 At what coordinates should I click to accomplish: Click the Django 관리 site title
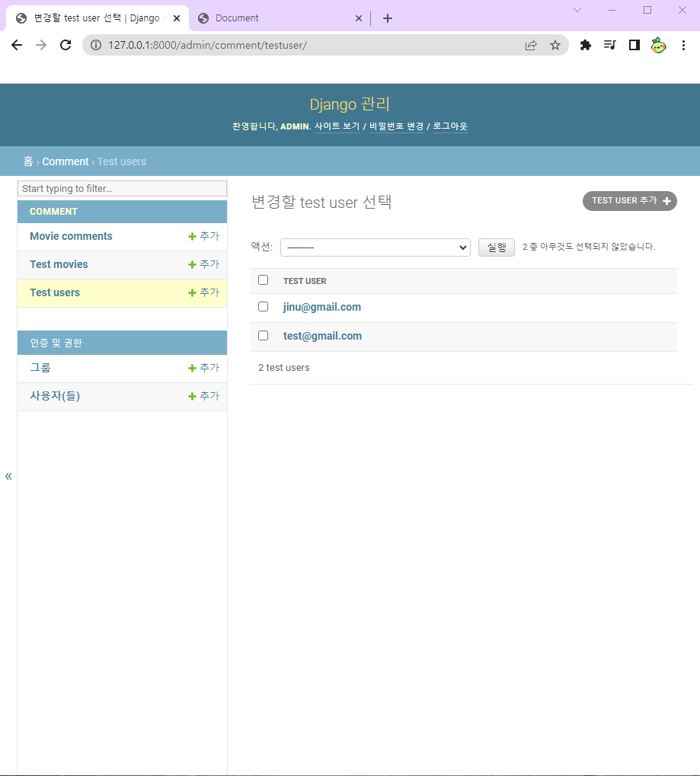click(x=350, y=104)
